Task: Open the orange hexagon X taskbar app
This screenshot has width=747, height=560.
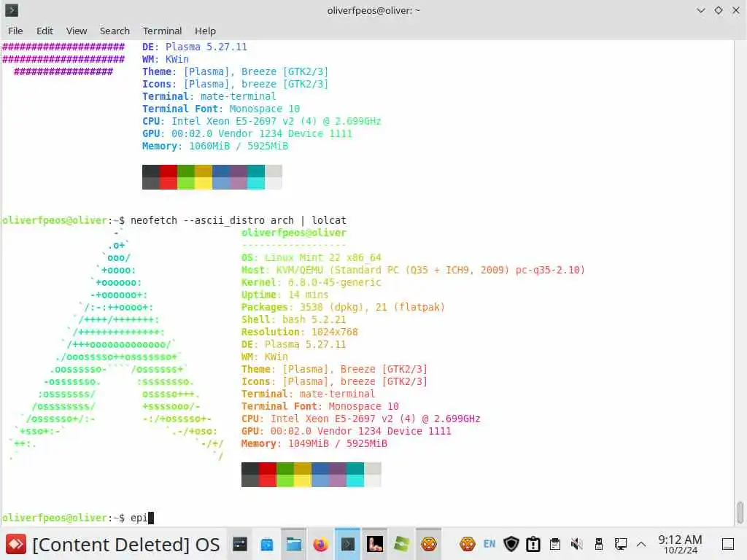Action: pyautogui.click(x=429, y=544)
